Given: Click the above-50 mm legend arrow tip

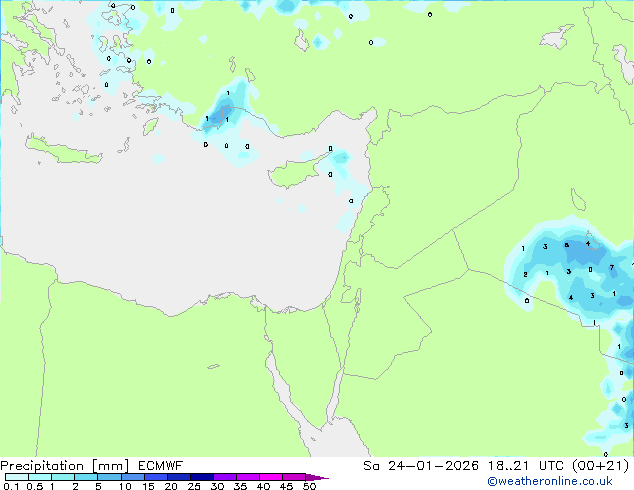Looking at the screenshot, I should pos(317,477).
